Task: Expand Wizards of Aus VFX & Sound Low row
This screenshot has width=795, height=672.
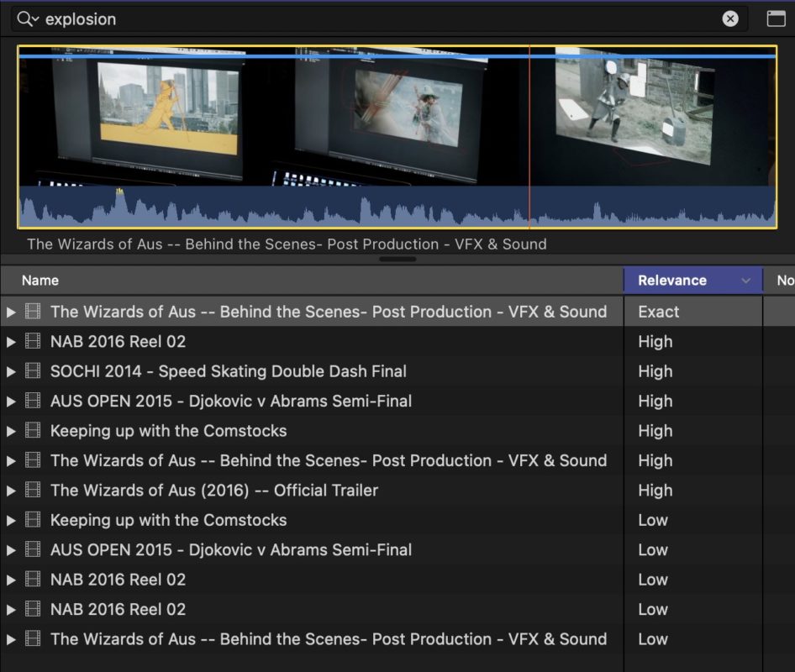Action: point(11,639)
